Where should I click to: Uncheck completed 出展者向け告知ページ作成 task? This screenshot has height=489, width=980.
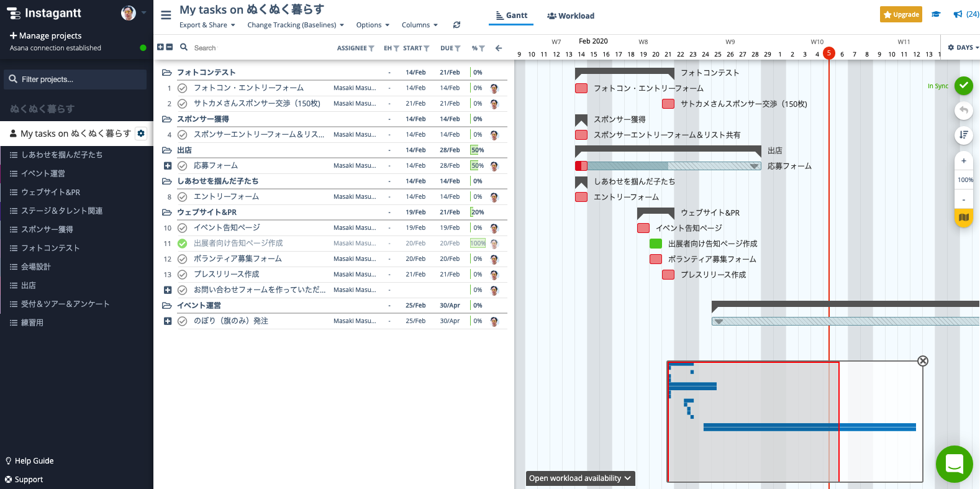pyautogui.click(x=183, y=244)
